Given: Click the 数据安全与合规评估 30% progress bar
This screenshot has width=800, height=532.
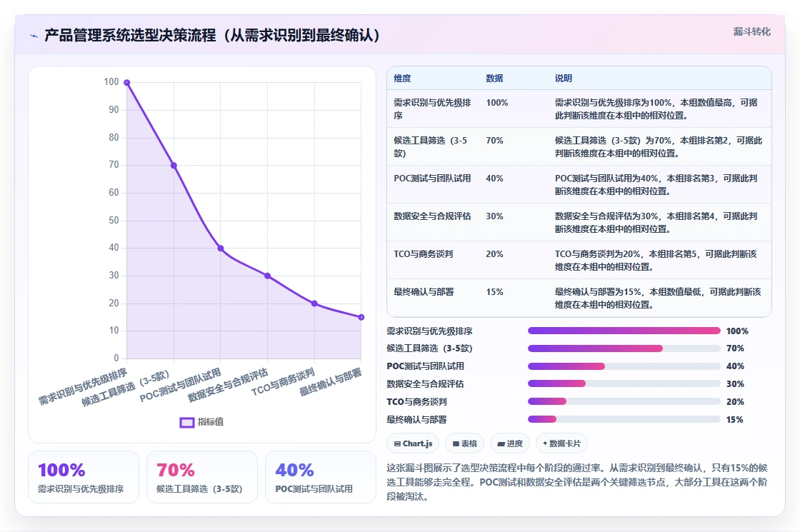Looking at the screenshot, I should [x=624, y=383].
